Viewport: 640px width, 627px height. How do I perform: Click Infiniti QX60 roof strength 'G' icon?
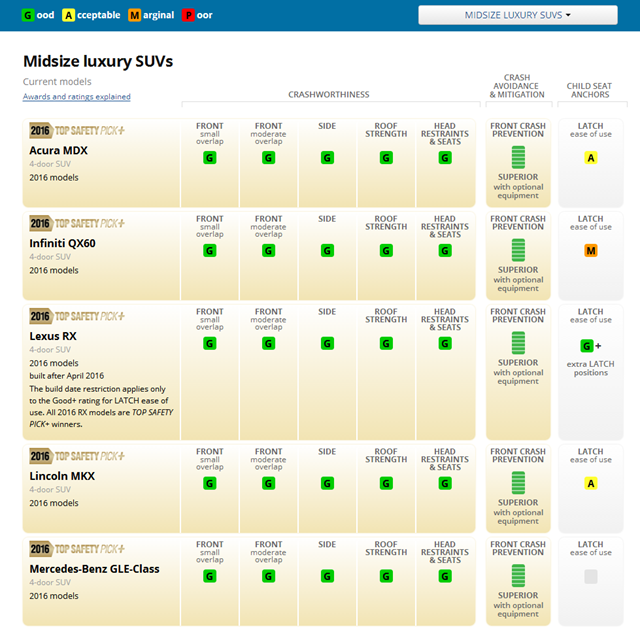pos(386,251)
